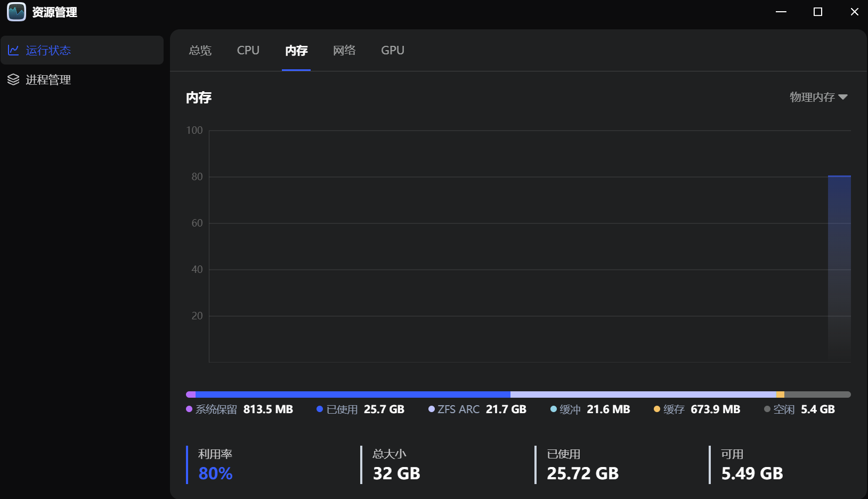Open the 物理内存 dropdown
The height and width of the screenshot is (499, 868).
pos(818,97)
